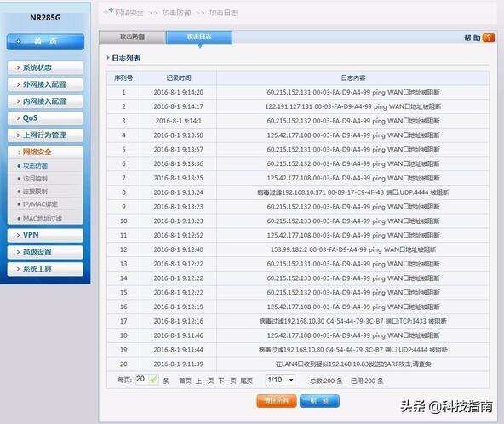Select log timestamp 2016-8-1 9:13:25
Screen dimensions: 504x424
(x=179, y=178)
